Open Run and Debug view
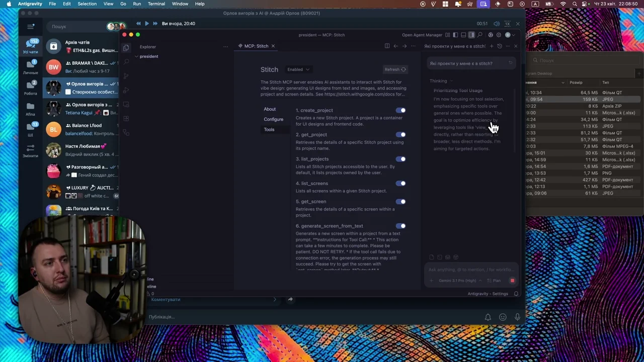 (126, 90)
